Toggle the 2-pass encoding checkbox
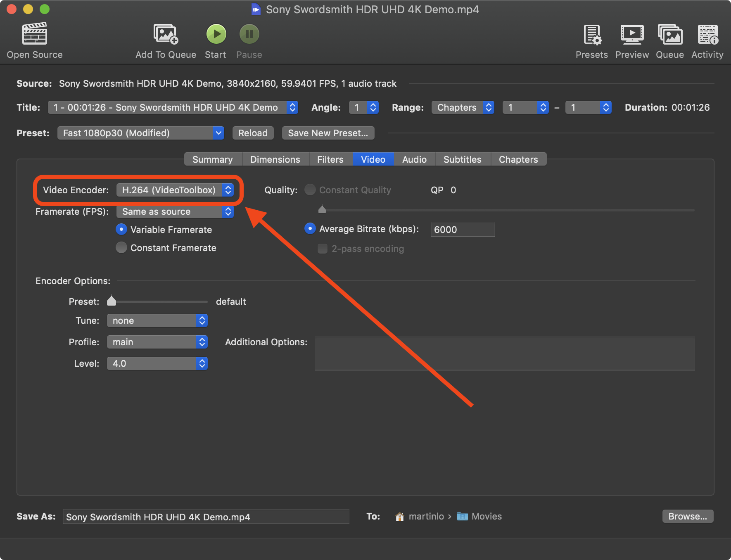The image size is (731, 560). (x=323, y=249)
